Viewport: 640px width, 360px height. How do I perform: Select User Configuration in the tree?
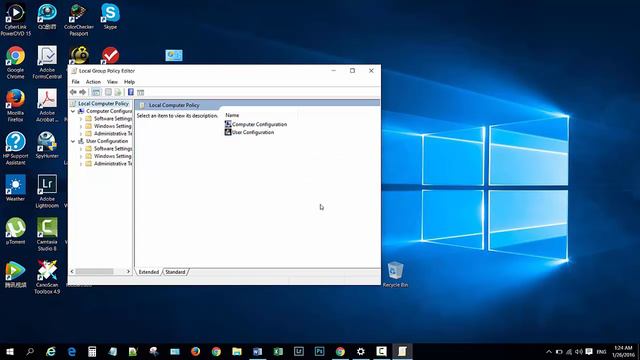[107, 141]
